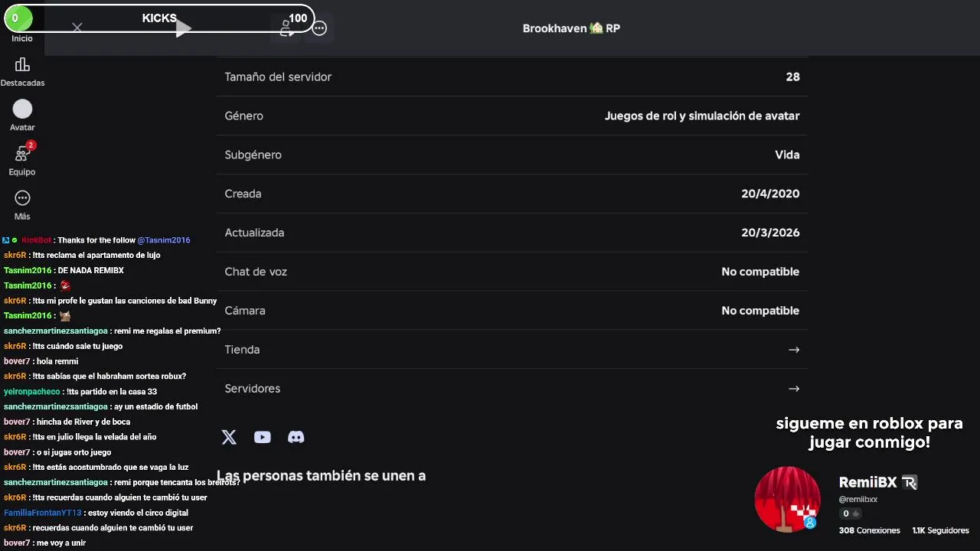Close the experience page with X icon
The height and width of the screenshot is (551, 980).
coord(77,28)
